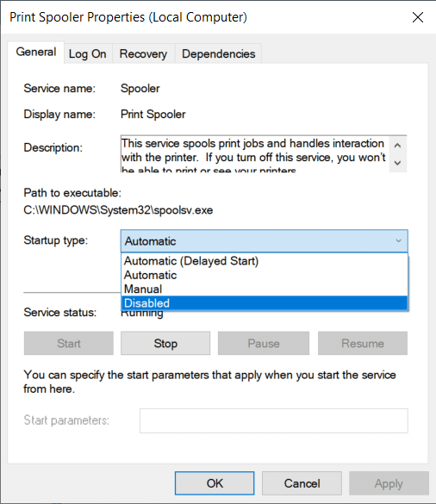Collapse the Startup type dropdown arrow
The image size is (436, 504).
tap(398, 240)
